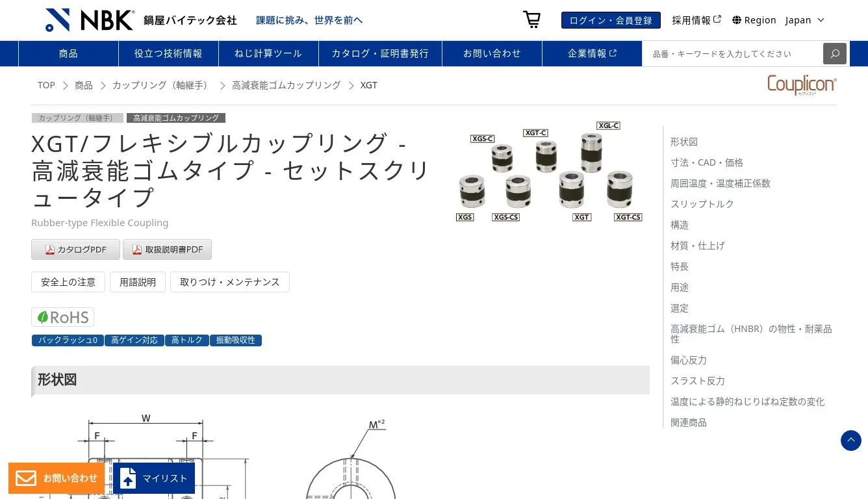
Task: Open the Japan language dropdown
Action: click(x=804, y=19)
